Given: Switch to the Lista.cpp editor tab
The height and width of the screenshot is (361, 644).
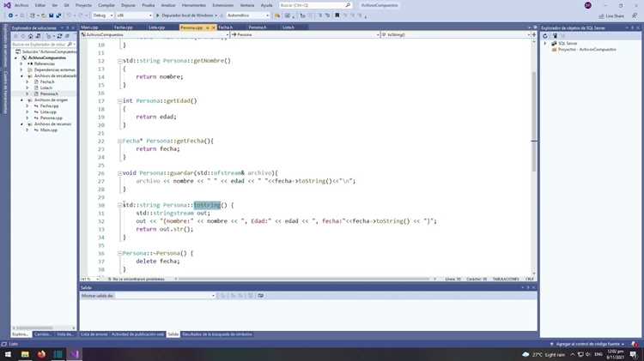Looking at the screenshot, I should (x=157, y=27).
